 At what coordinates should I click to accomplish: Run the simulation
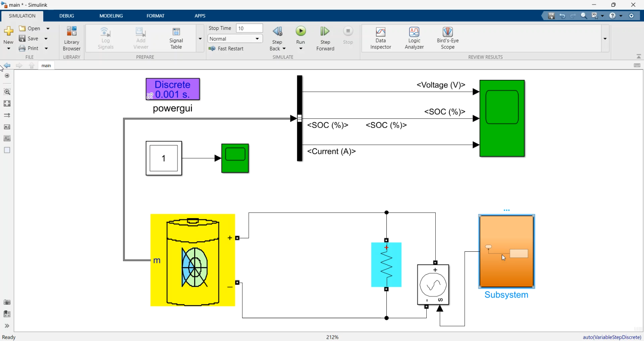point(301,31)
